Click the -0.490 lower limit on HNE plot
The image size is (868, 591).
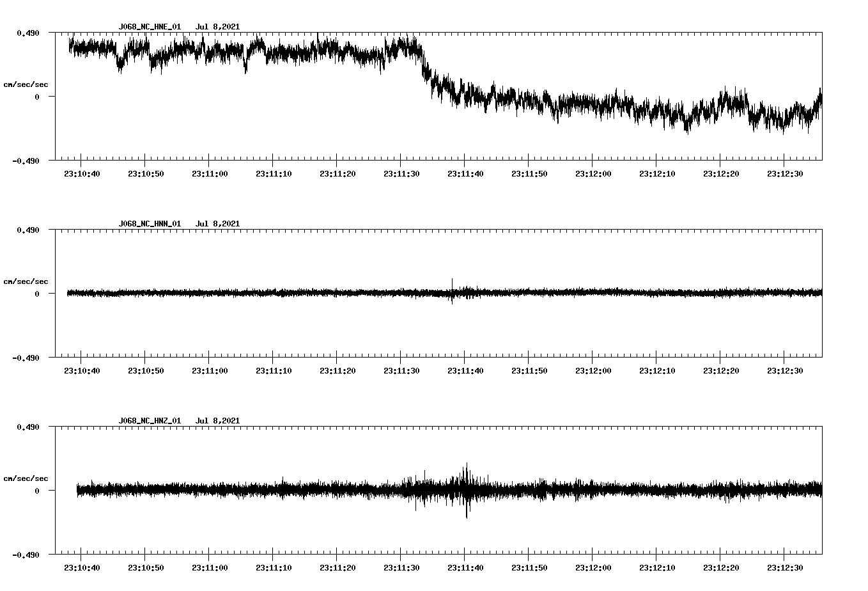(26, 161)
